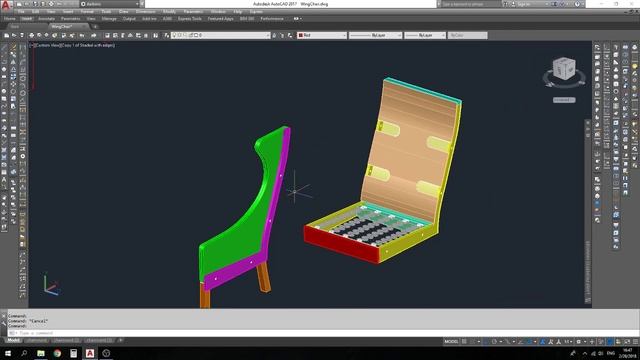Click the status bar customization menu icon
Image resolution: width=640 pixels, height=360 pixels.
click(635, 342)
